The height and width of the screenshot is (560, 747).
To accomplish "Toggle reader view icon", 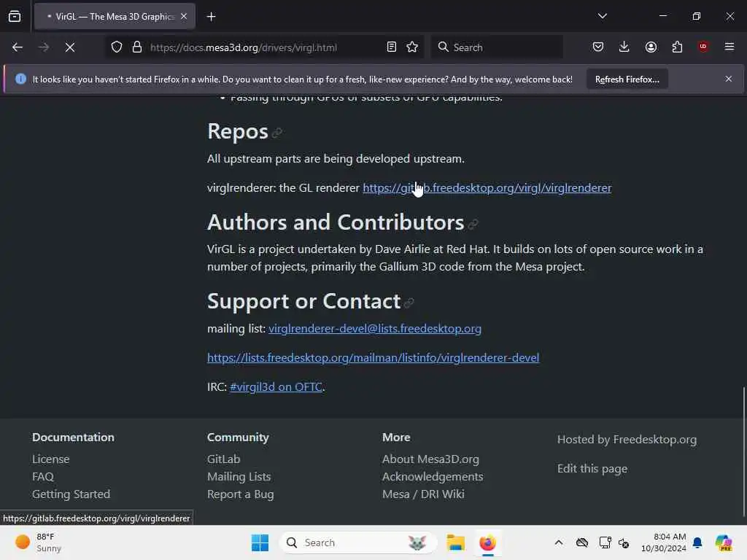I will click(392, 47).
